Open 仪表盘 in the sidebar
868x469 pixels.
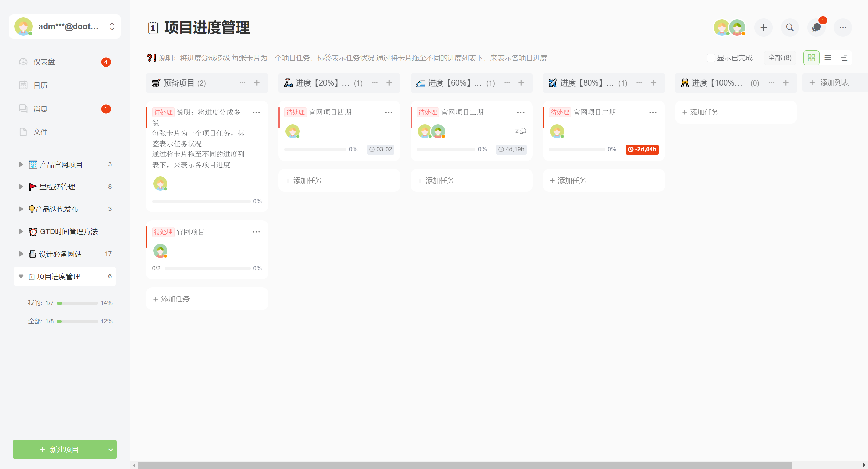(x=44, y=62)
